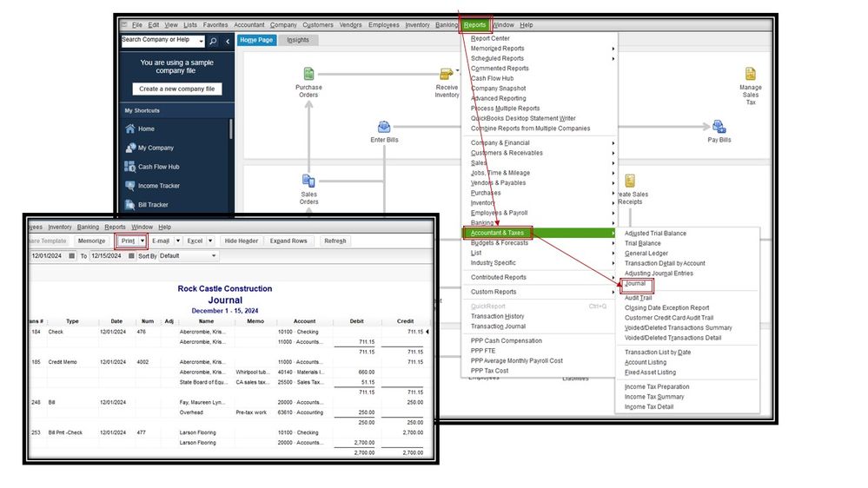This screenshot has height=488, width=868.
Task: Open Company Snapshot menu item
Action: [498, 89]
